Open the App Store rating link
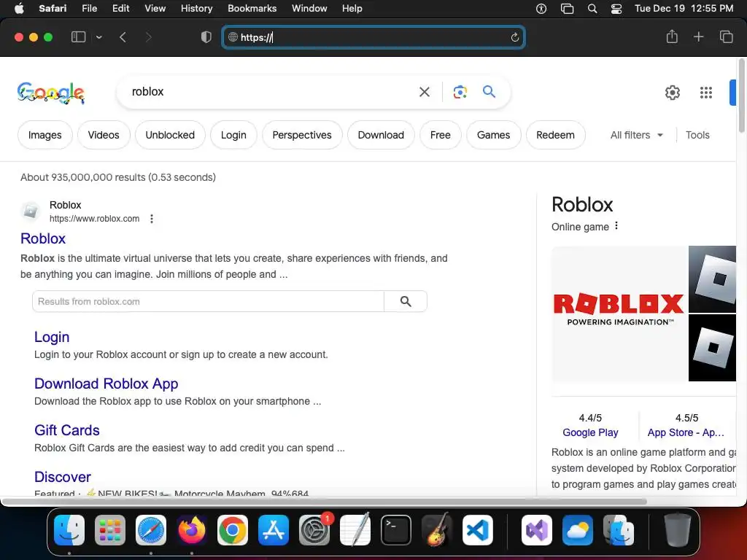Viewport: 747px width, 560px height. click(686, 432)
